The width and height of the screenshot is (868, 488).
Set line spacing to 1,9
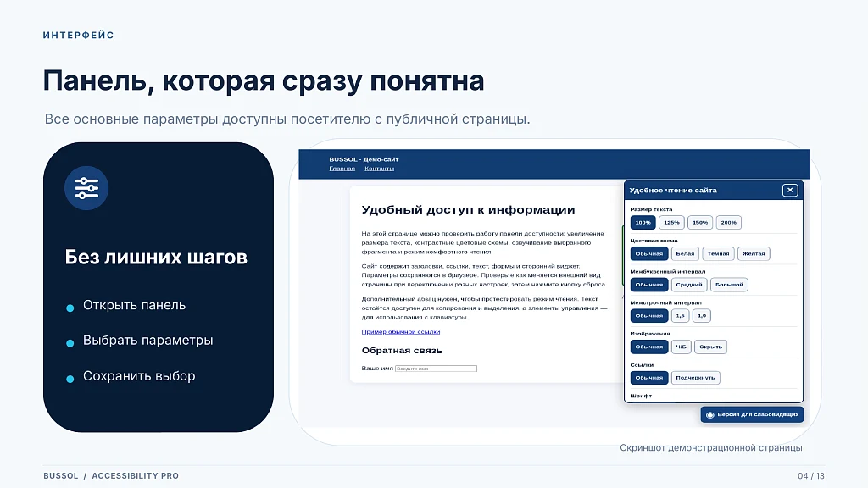click(701, 315)
